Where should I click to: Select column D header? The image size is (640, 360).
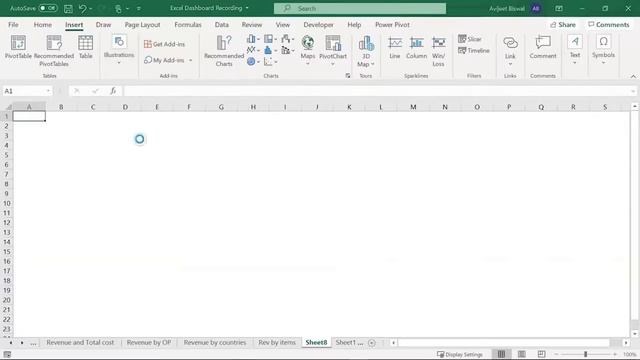[x=125, y=107]
